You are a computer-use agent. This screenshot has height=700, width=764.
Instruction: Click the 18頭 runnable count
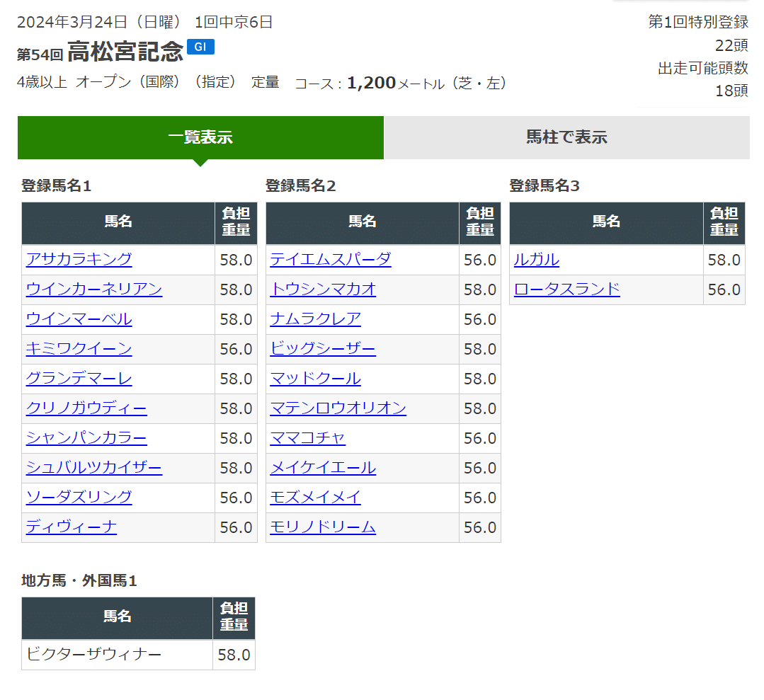tap(731, 91)
